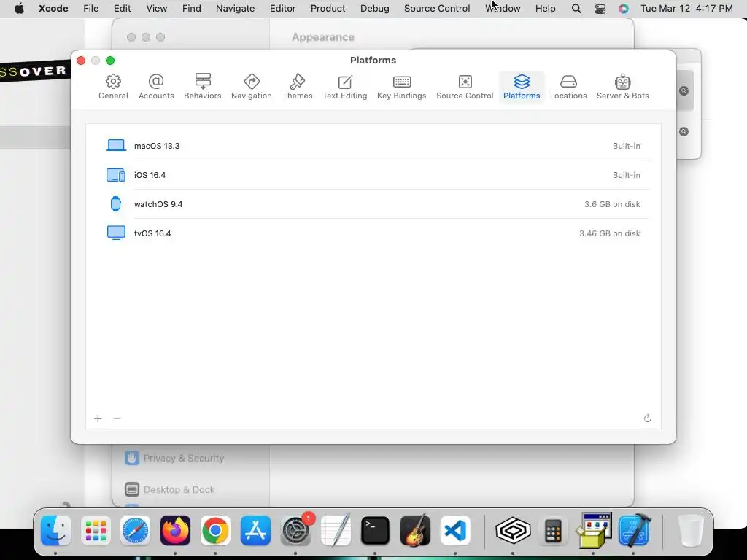Close the Platforms preferences window
Image resolution: width=747 pixels, height=560 pixels.
(x=81, y=61)
